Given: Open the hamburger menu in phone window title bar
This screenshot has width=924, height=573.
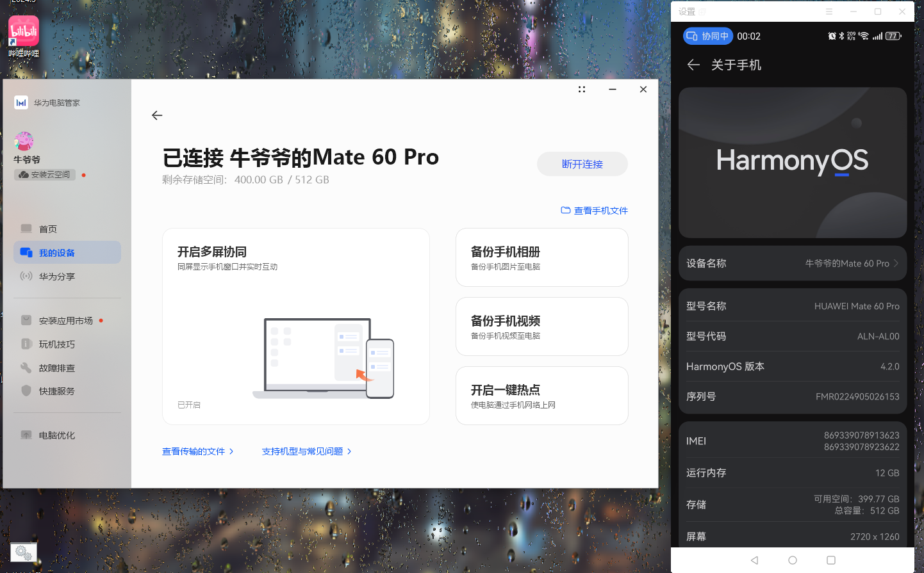Looking at the screenshot, I should (x=829, y=12).
